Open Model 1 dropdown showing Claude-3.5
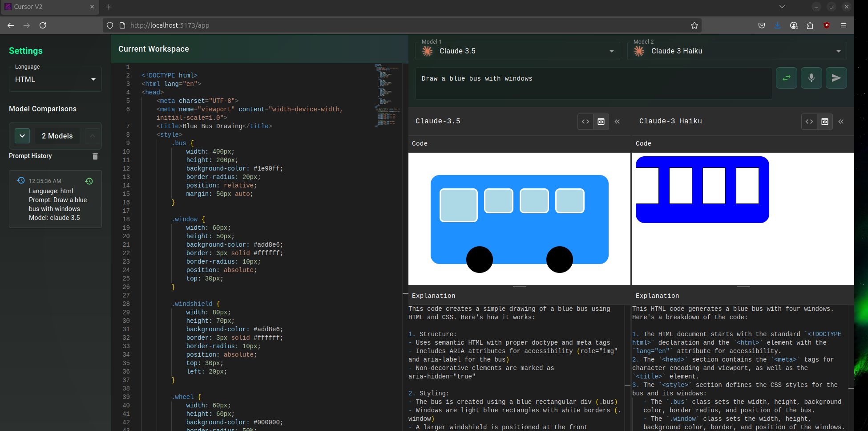Viewport: 868px width, 431px height. tap(518, 51)
